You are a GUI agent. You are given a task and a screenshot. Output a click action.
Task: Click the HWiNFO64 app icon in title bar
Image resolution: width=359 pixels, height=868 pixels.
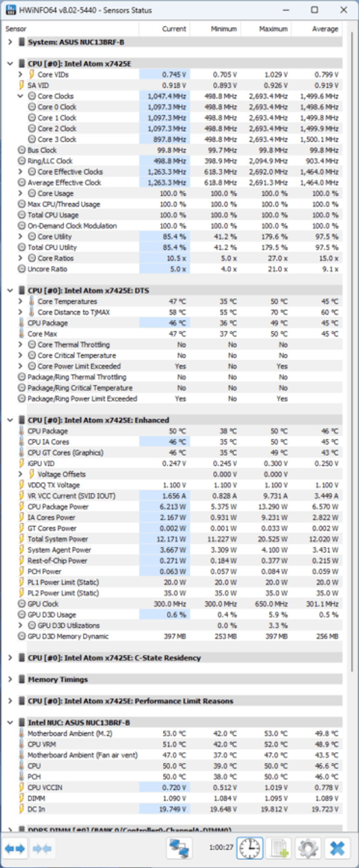coord(11,10)
